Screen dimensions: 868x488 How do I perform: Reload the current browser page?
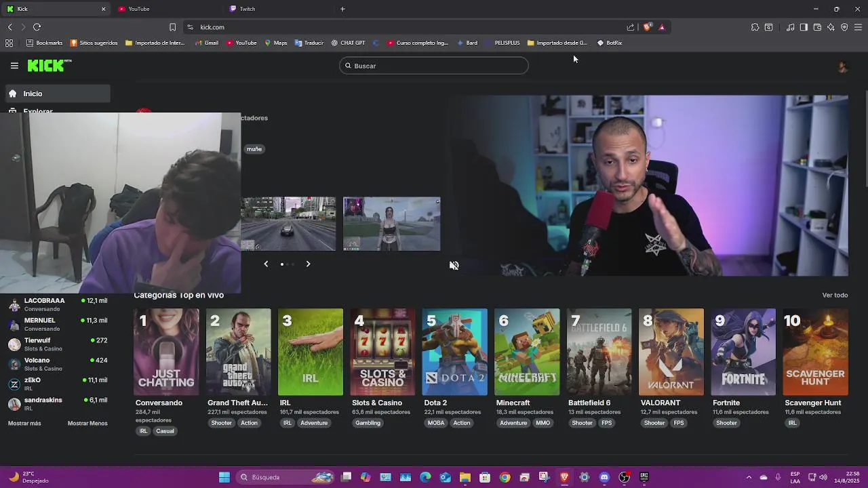[x=37, y=27]
